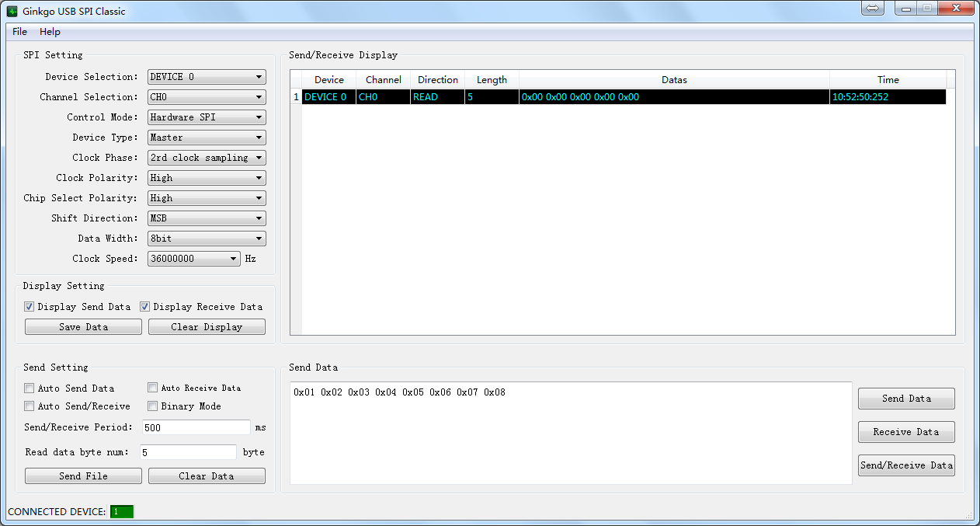This screenshot has height=526, width=980.
Task: Open the Control Mode dropdown
Action: pyautogui.click(x=207, y=117)
